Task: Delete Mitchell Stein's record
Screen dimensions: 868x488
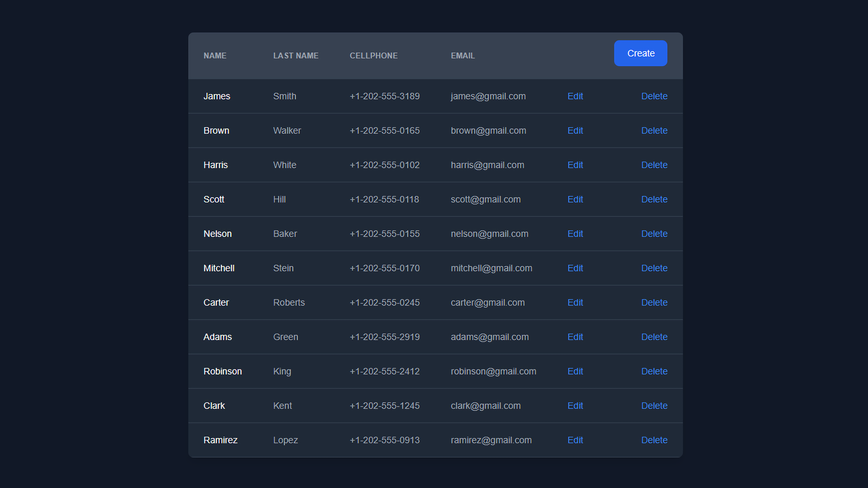Action: [x=654, y=268]
